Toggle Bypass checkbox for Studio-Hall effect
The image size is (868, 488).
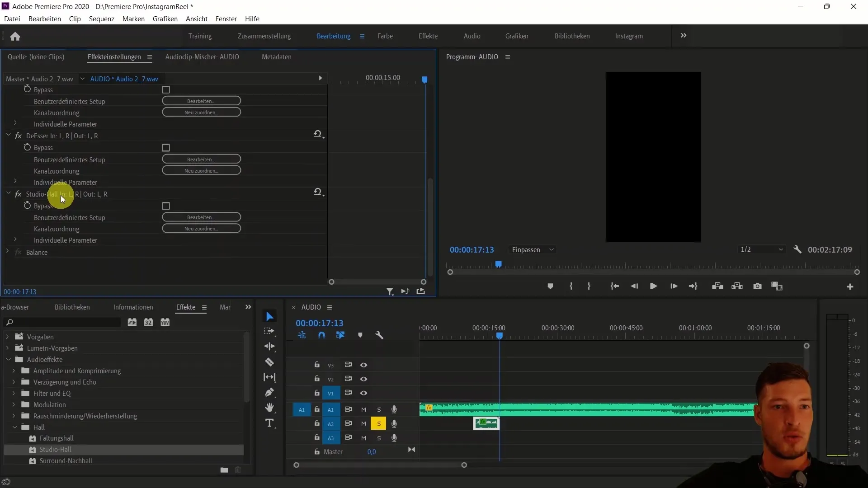click(x=166, y=206)
